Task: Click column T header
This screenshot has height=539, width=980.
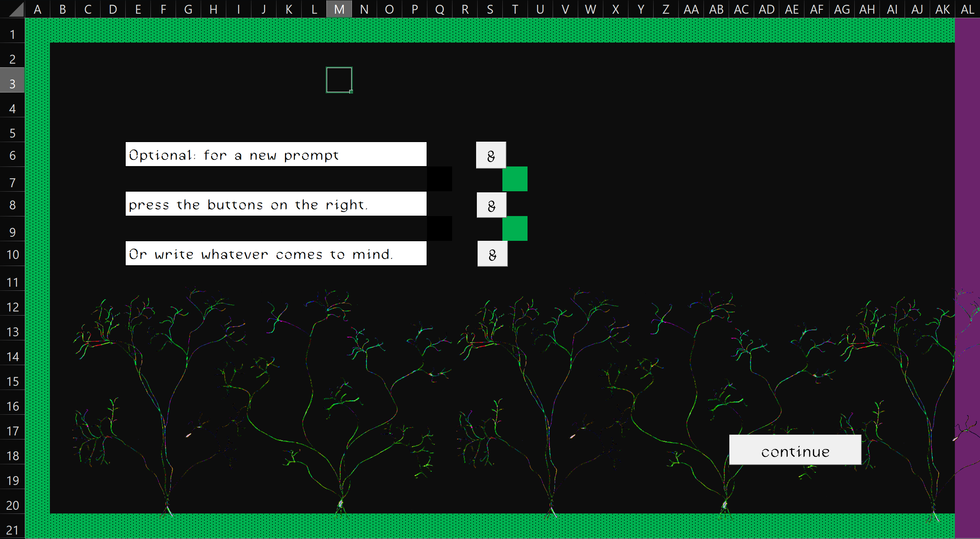Action: point(515,9)
